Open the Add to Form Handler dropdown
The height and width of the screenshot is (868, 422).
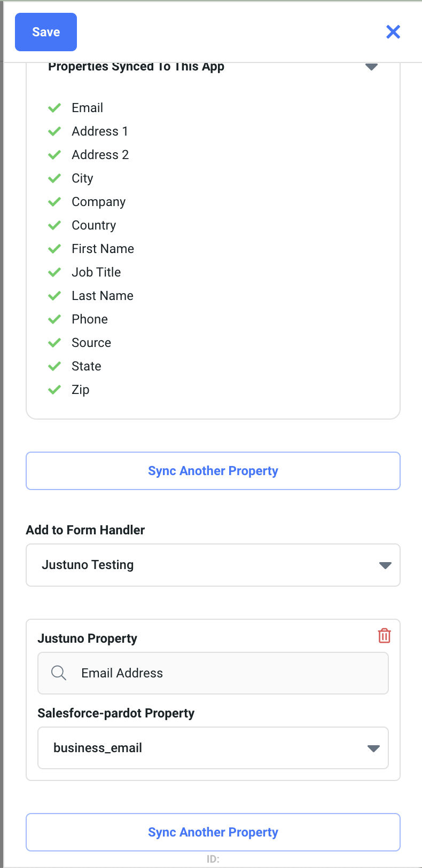click(213, 565)
